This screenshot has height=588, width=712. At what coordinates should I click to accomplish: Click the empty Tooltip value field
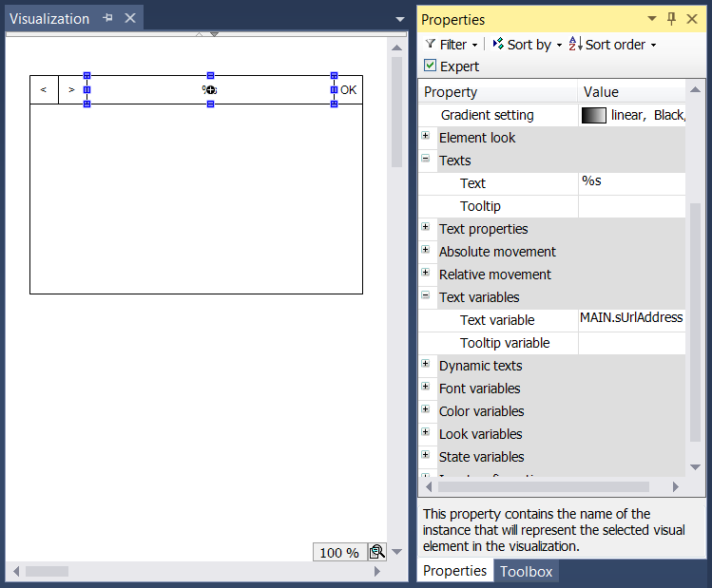631,206
